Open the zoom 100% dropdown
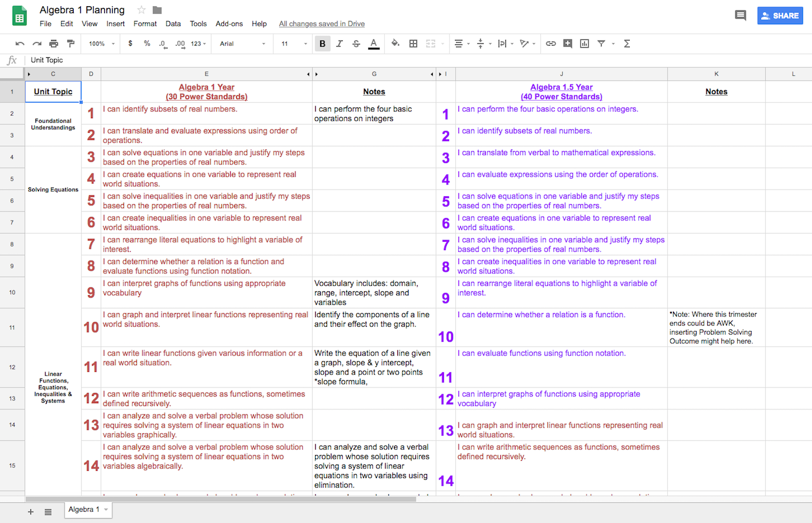The width and height of the screenshot is (812, 523). point(101,43)
